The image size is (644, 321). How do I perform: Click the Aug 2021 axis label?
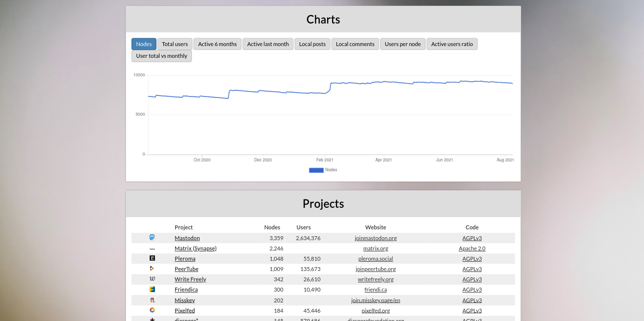(505, 160)
